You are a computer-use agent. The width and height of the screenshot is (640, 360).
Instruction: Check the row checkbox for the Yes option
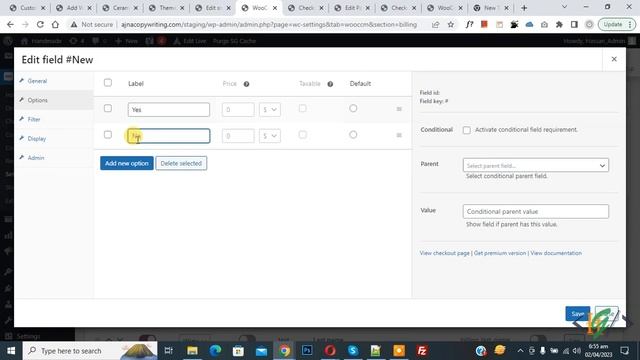108,108
